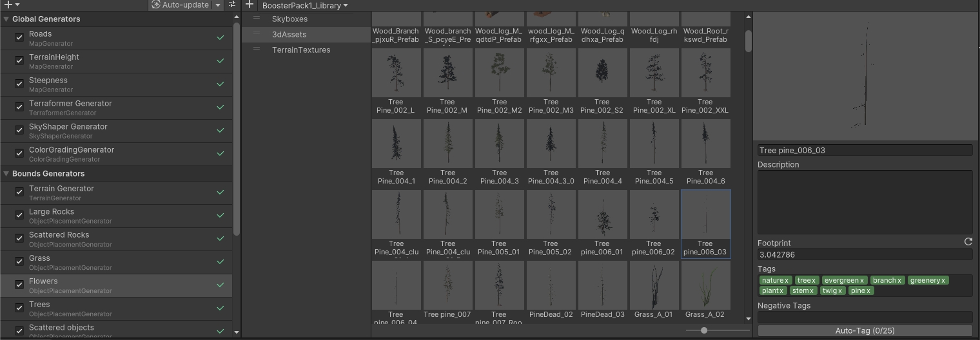
Task: Click the drag handle beside TerrainTextures
Action: [257, 50]
